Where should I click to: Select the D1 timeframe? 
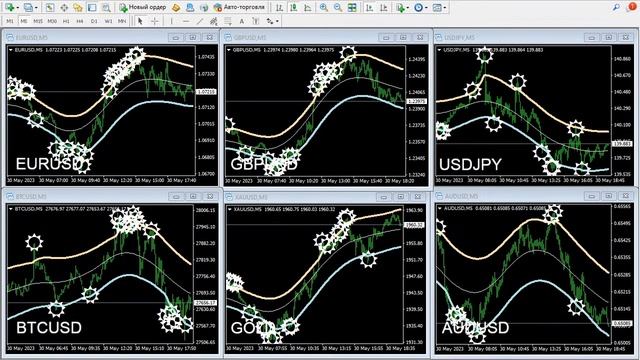94,21
